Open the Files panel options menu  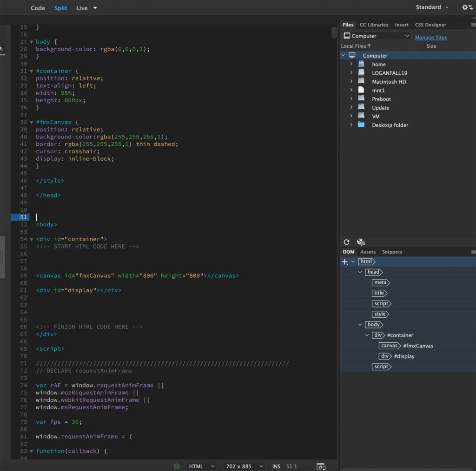coord(473,25)
